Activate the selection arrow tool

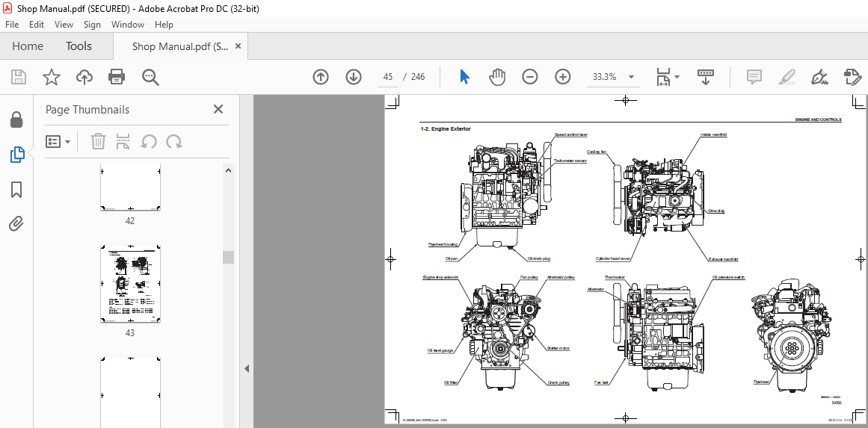coord(464,77)
